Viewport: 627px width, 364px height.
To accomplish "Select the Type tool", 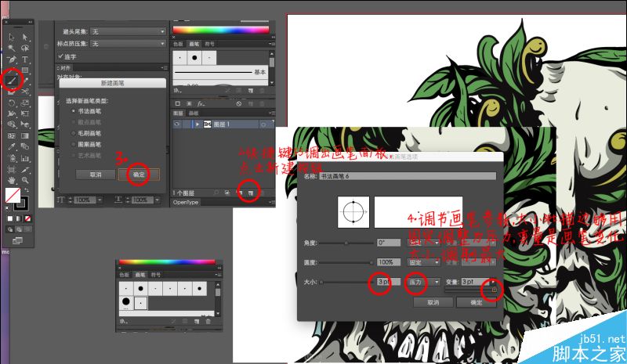I will coord(25,59).
